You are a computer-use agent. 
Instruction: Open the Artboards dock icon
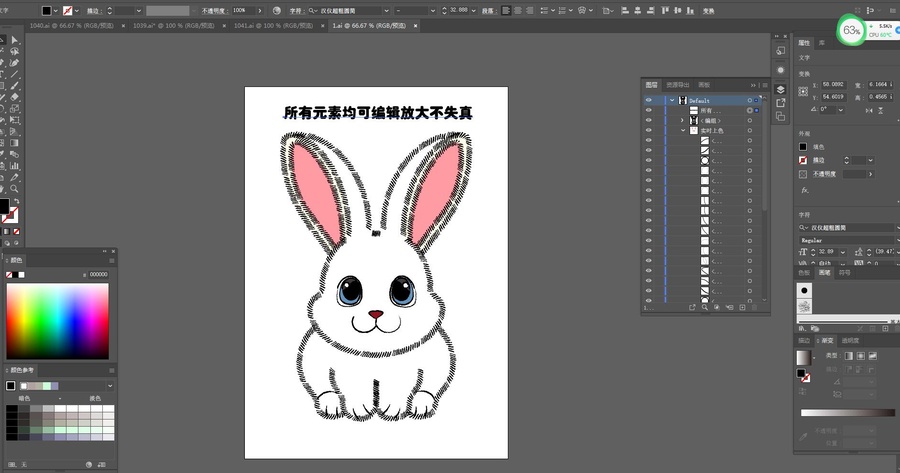pos(780,117)
